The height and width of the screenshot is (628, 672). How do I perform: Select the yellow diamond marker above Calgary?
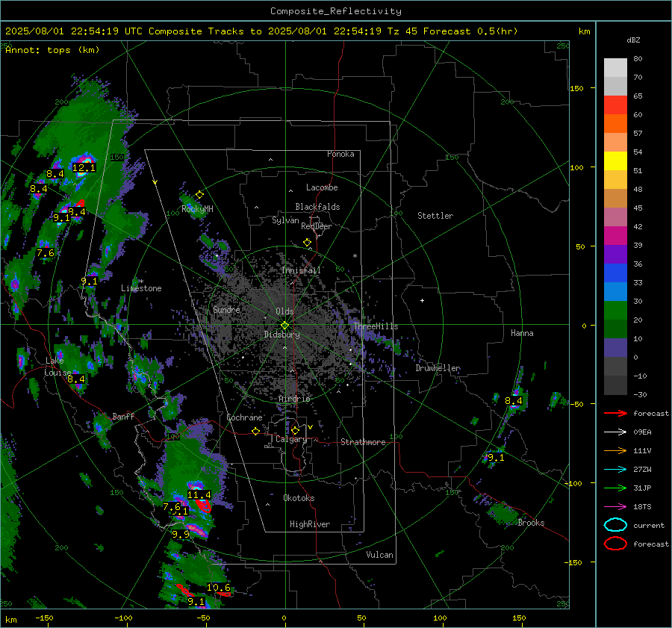[x=295, y=430]
